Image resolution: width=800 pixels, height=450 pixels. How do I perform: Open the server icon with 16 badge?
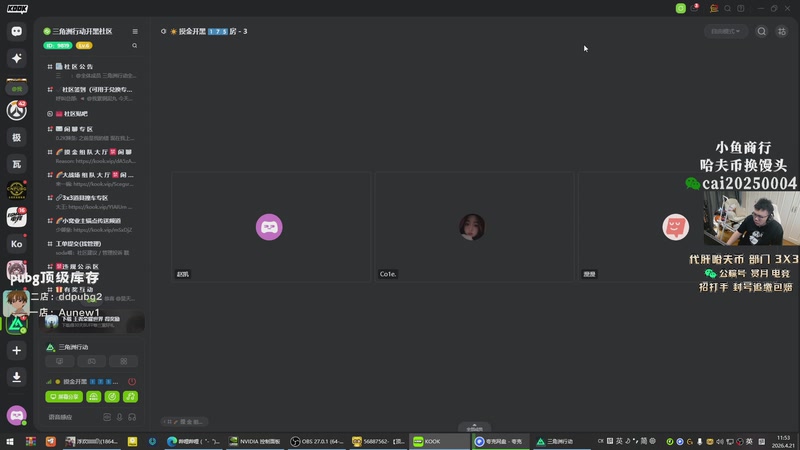point(16,217)
